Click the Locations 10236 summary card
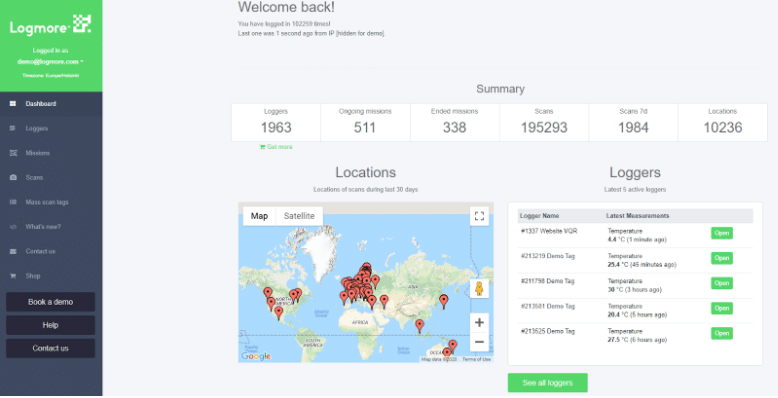This screenshot has width=778, height=398. (722, 123)
